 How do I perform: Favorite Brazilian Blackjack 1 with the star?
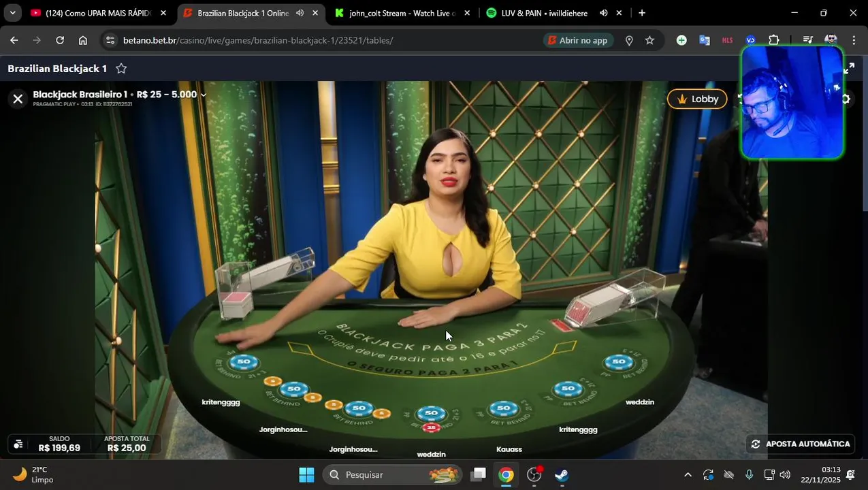coord(121,68)
